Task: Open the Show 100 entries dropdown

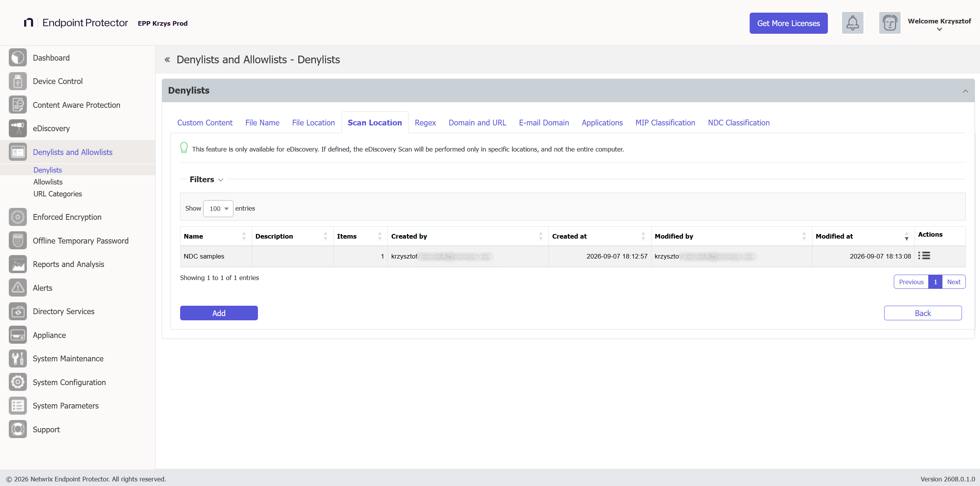Action: tap(218, 209)
